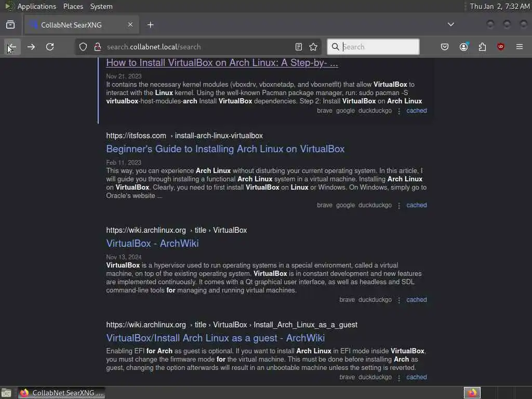Expand more options dots for the Step-by-Step VirtualBox result
Image resolution: width=532 pixels, height=399 pixels.
[399, 111]
